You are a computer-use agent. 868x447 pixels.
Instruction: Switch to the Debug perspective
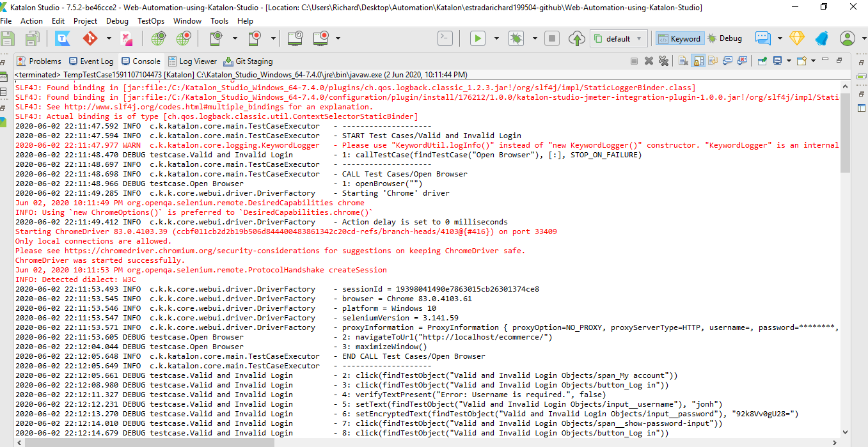tap(725, 38)
